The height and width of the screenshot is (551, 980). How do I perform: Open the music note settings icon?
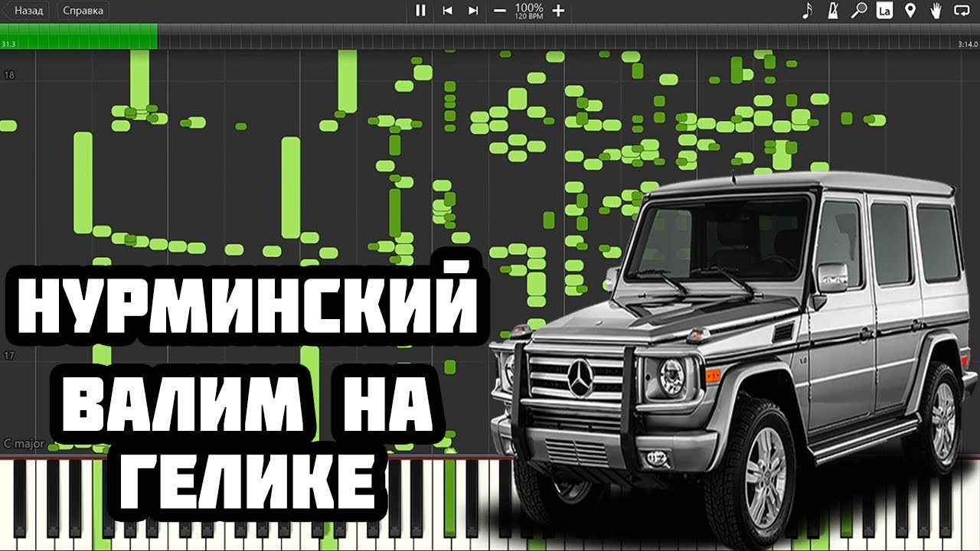pyautogui.click(x=807, y=11)
